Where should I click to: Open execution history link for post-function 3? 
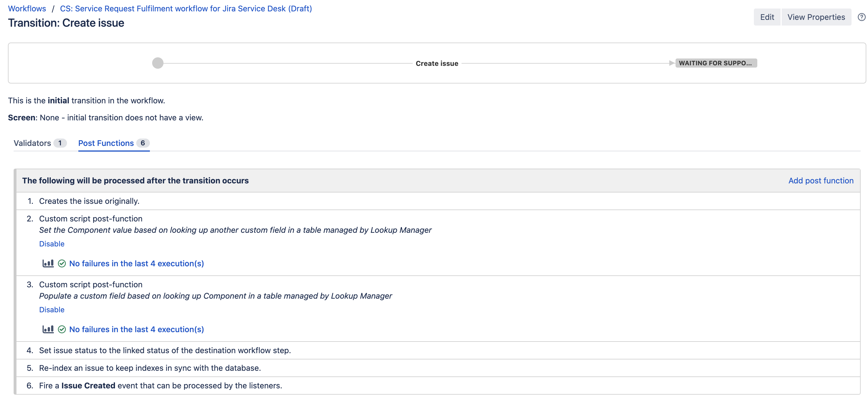tap(137, 329)
